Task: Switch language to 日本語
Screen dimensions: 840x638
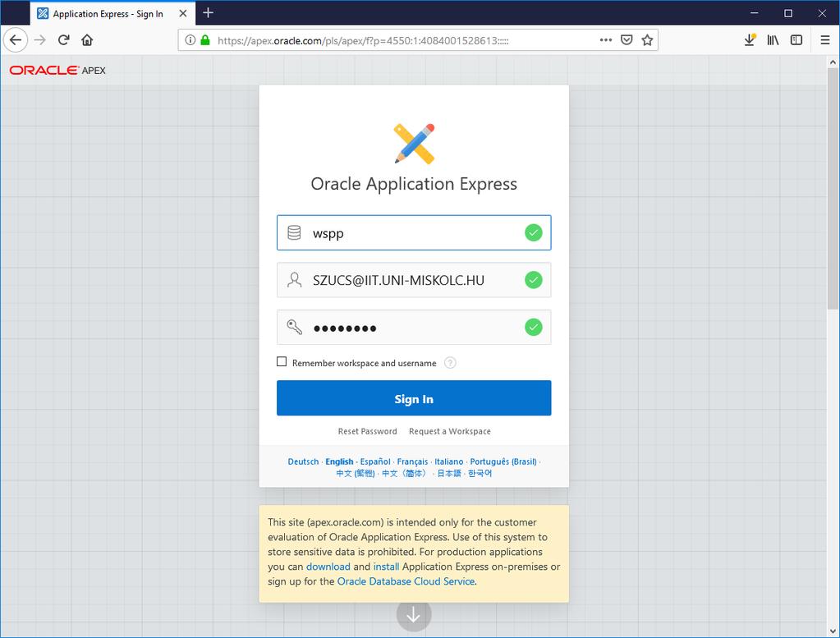Action: (449, 474)
